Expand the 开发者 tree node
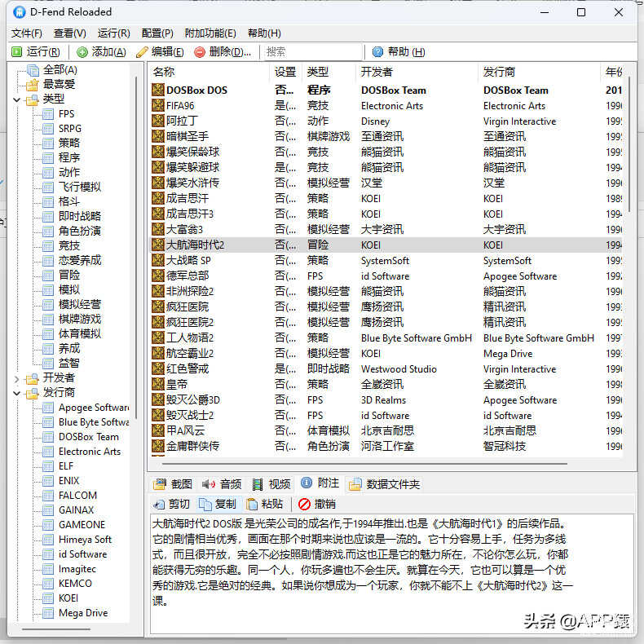Screen dimensions: 644x644 point(17,378)
